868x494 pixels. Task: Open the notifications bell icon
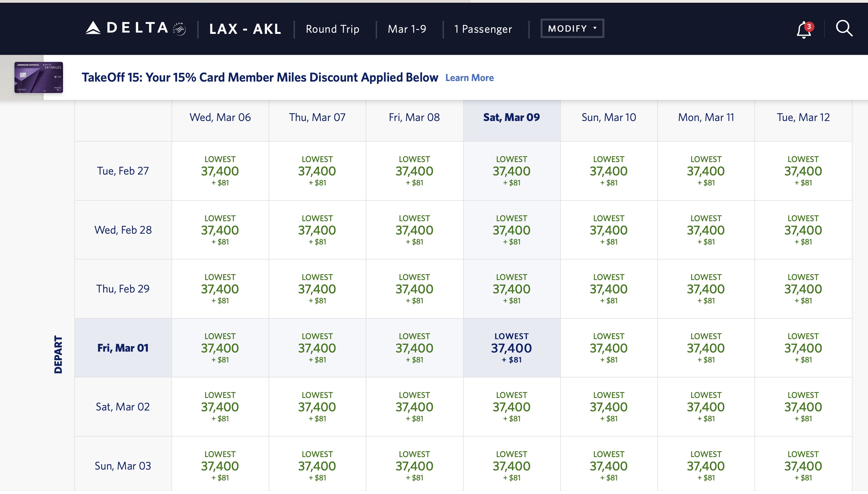coord(803,30)
